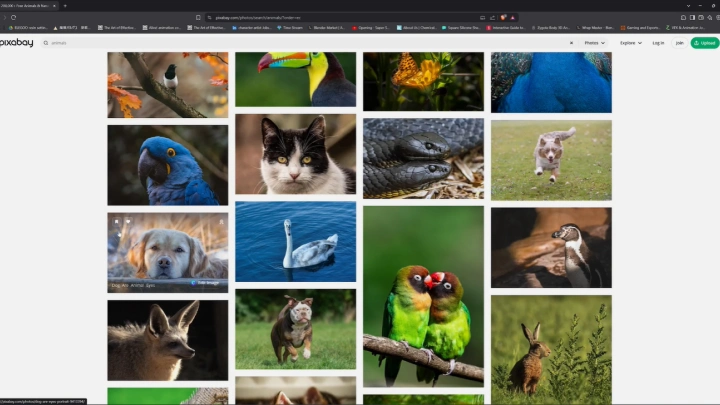
Task: Click the Pixabay logo
Action: pos(17,43)
